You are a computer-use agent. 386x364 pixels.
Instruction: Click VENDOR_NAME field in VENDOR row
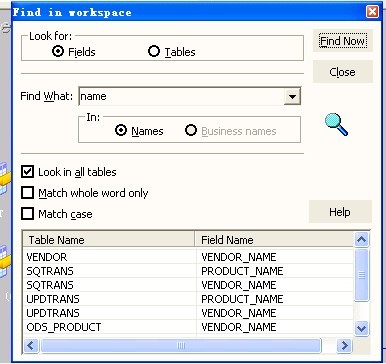click(239, 257)
